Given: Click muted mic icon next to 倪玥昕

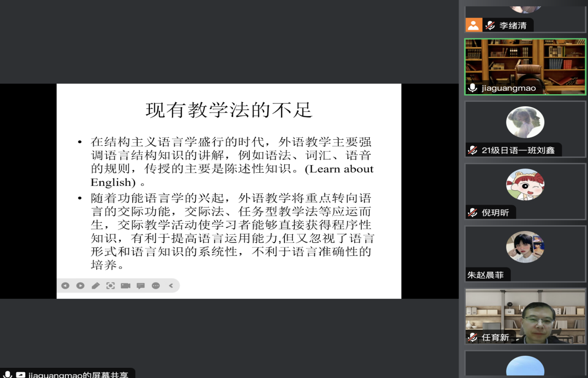Looking at the screenshot, I should [473, 213].
